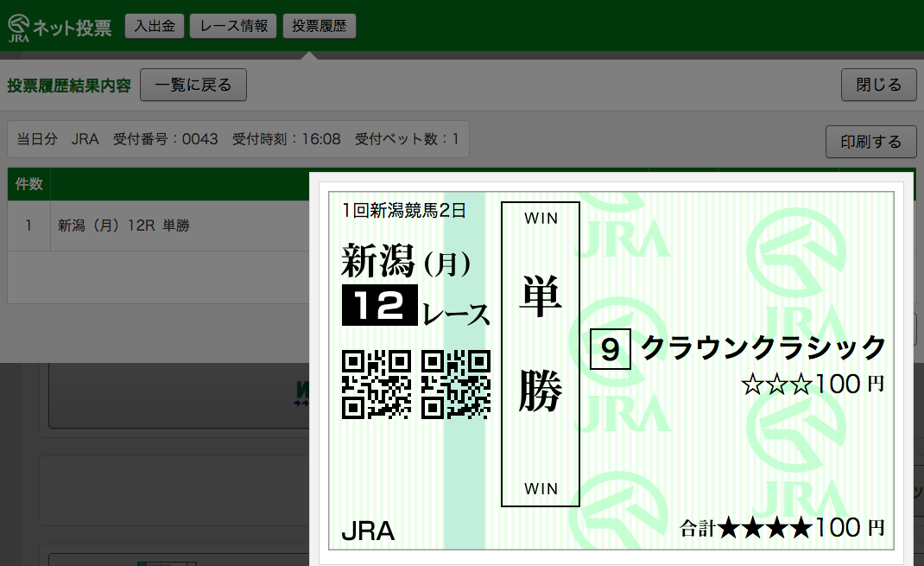Click the 閉じる button
Viewport: 924px width, 566px height.
[878, 85]
